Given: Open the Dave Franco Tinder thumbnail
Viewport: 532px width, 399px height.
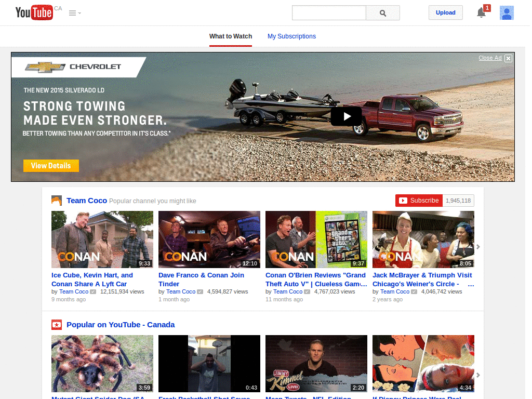Looking at the screenshot, I should click(209, 240).
